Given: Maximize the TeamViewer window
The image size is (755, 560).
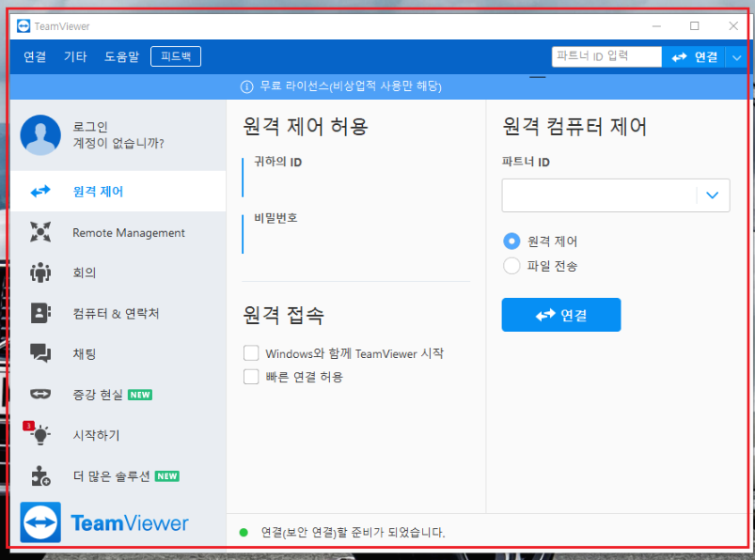Looking at the screenshot, I should coord(694,26).
